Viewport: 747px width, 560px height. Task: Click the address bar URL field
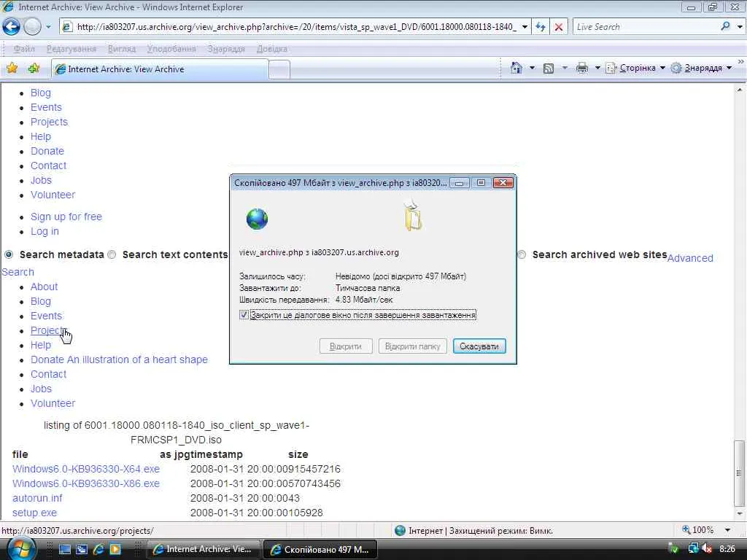click(295, 27)
